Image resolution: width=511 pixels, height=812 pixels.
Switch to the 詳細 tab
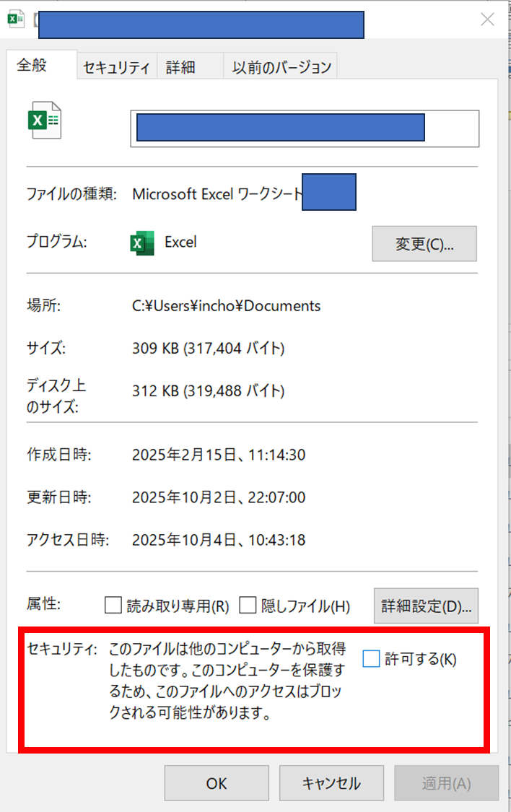(x=180, y=68)
